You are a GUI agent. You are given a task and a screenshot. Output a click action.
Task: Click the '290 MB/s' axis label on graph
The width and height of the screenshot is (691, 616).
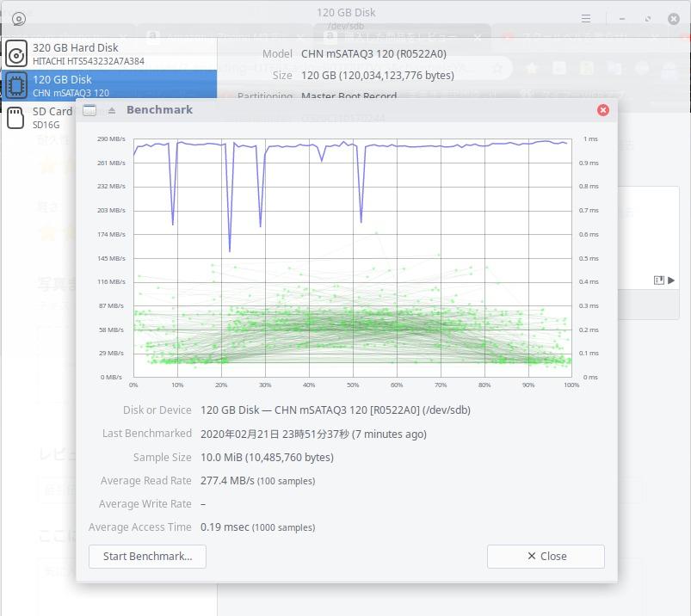111,139
